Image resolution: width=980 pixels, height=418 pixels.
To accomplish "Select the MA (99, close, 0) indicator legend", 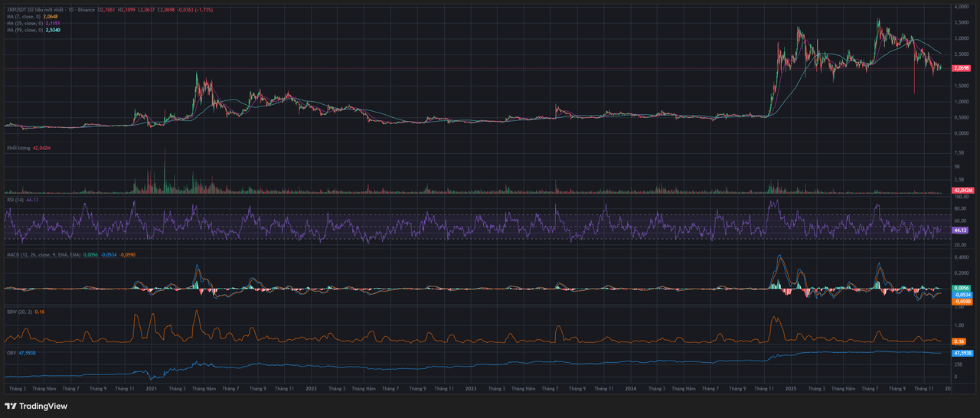I will point(24,30).
